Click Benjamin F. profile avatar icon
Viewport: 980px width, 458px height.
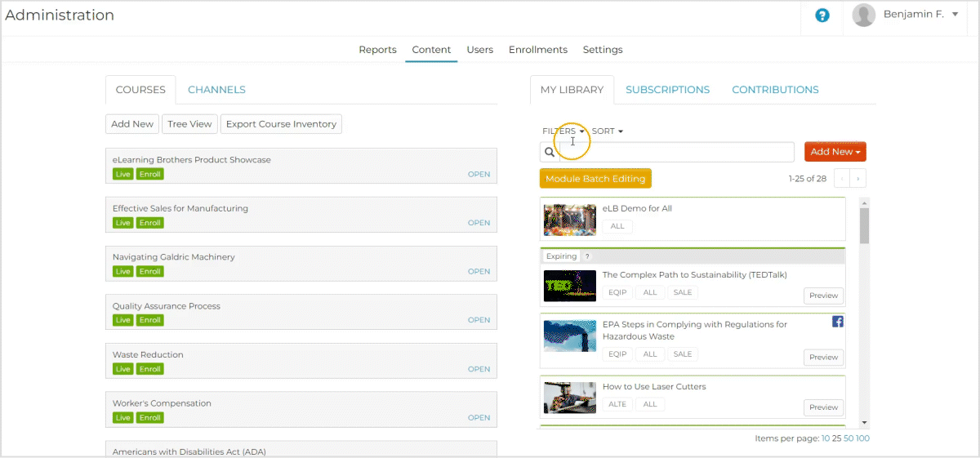(863, 15)
